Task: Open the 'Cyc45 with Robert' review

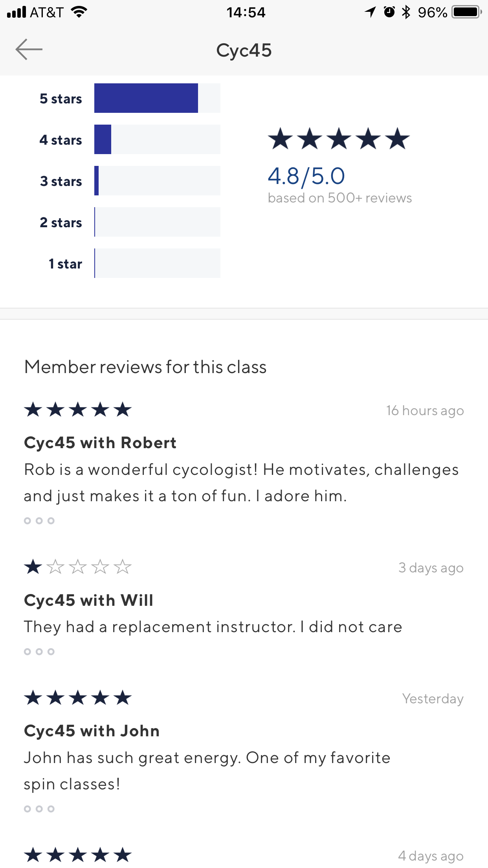Action: 100,443
